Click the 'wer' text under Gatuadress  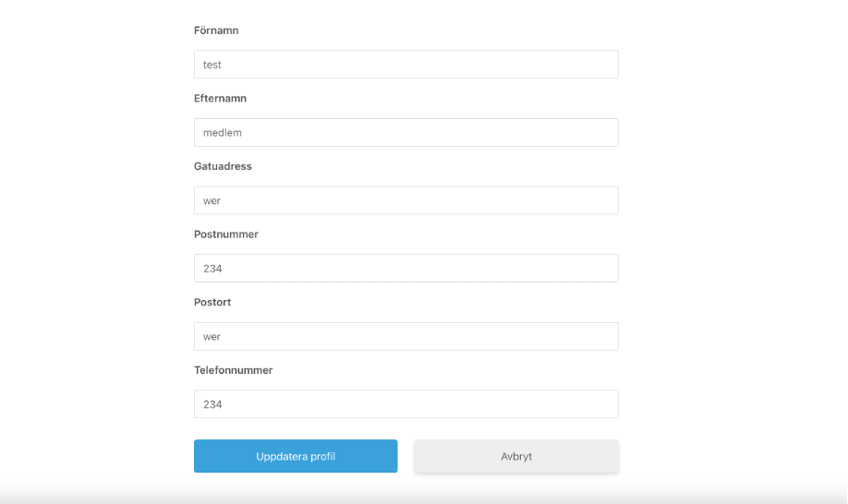pyautogui.click(x=212, y=201)
